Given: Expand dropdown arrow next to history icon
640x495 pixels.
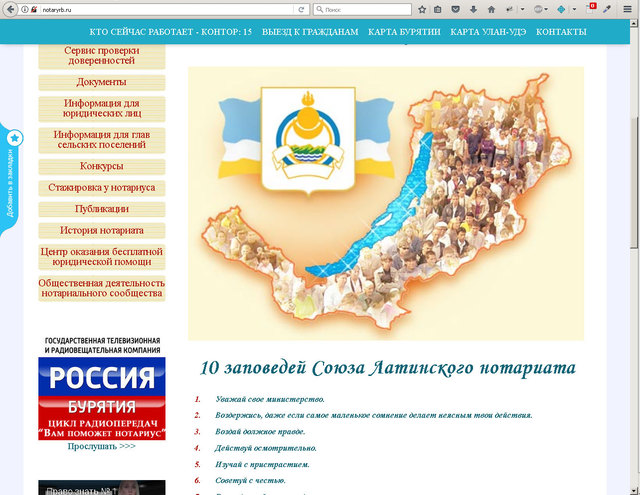Looking at the screenshot, I should [522, 9].
